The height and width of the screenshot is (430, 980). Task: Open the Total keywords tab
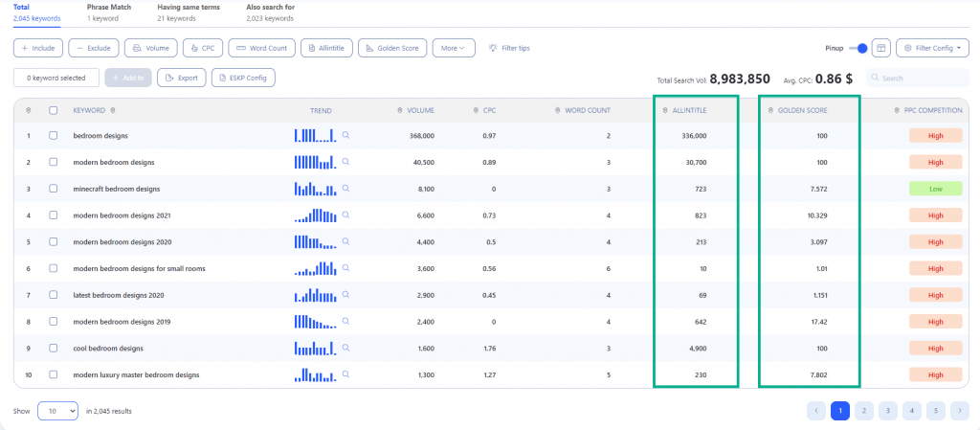pos(37,12)
